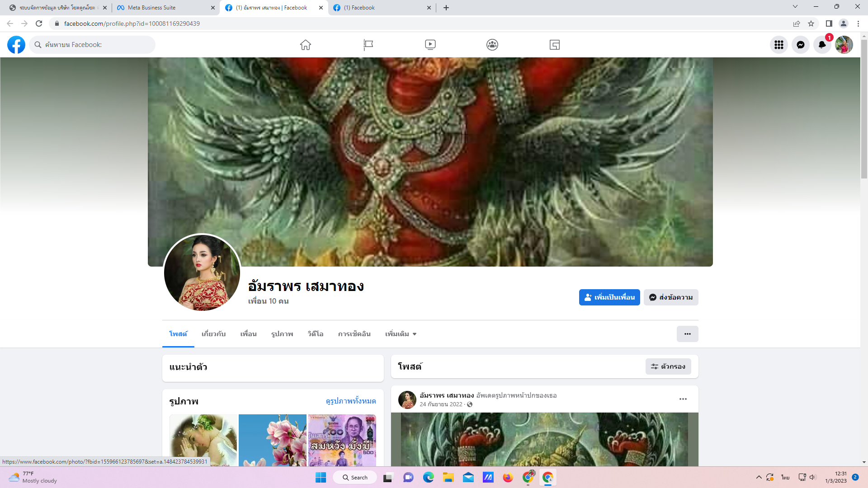Click the เพิ่มเป็นเพื่อน button
The width and height of the screenshot is (868, 488).
[609, 297]
